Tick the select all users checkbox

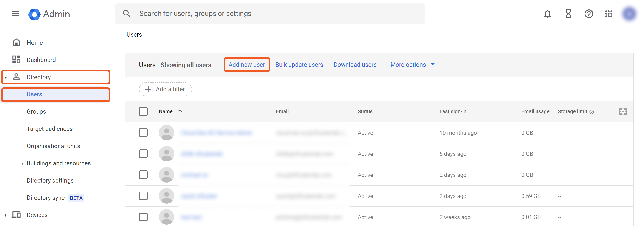(143, 111)
